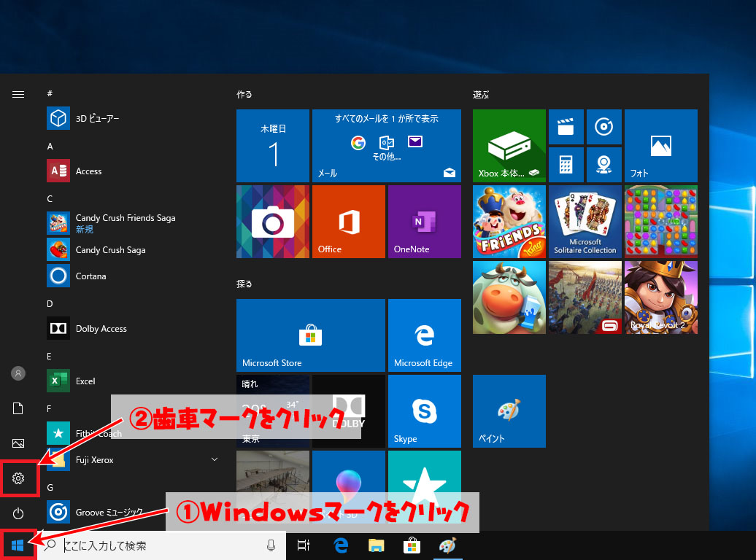Image resolution: width=756 pixels, height=560 pixels.
Task: Click the 探る tile group header
Action: point(244,284)
